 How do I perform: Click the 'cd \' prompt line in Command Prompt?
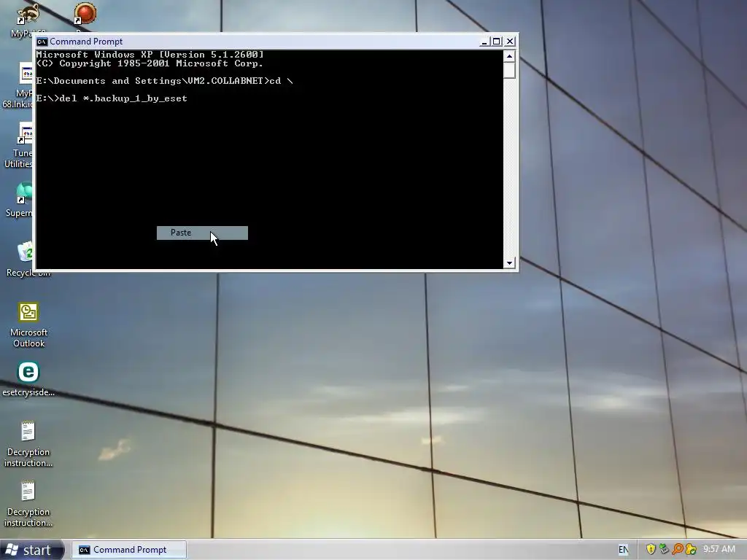tap(165, 81)
